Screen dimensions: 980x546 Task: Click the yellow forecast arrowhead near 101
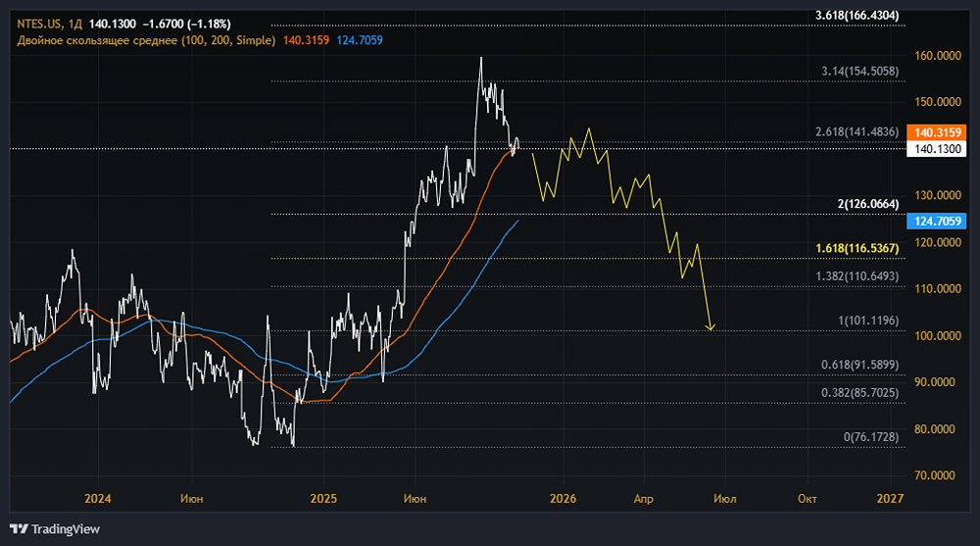711,326
